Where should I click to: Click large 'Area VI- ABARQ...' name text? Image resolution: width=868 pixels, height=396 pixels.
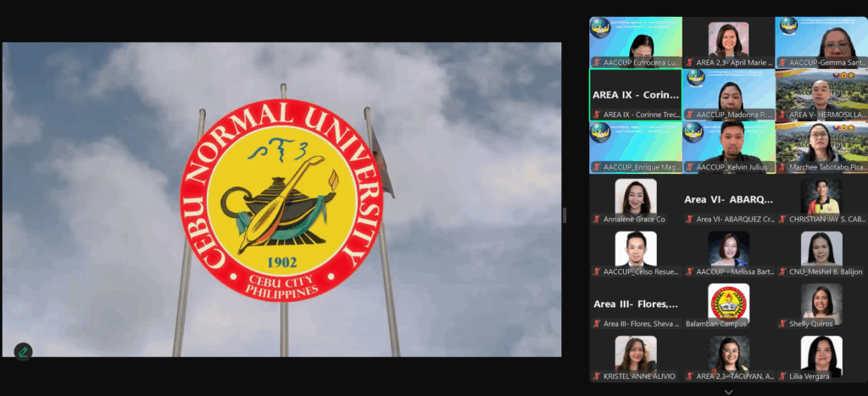[x=728, y=199]
